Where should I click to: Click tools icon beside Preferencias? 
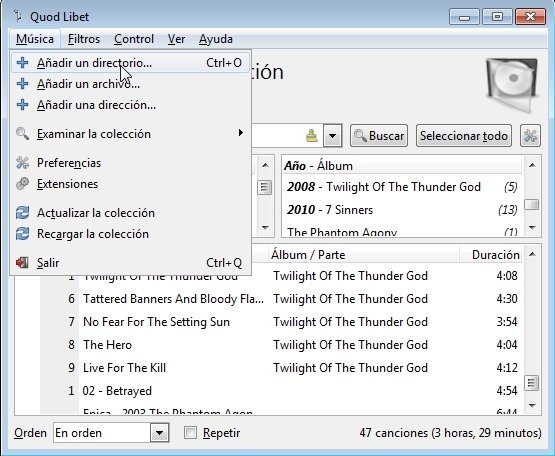pos(22,163)
